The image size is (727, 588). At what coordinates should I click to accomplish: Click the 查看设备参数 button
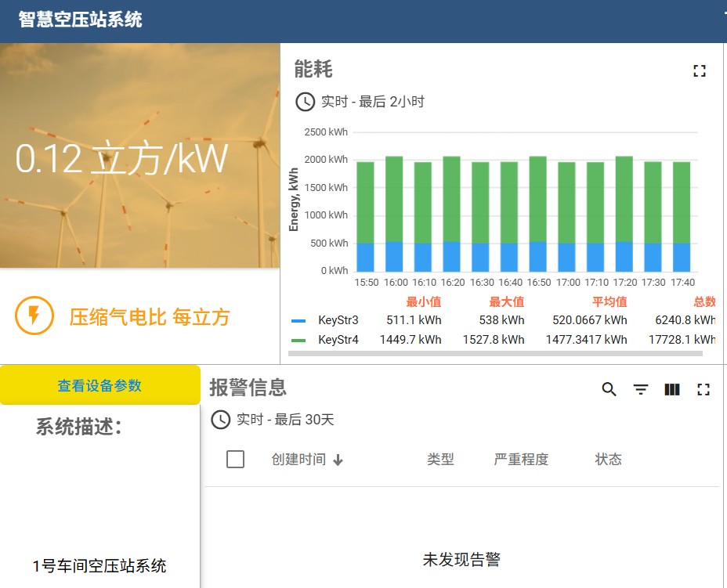[x=99, y=385]
